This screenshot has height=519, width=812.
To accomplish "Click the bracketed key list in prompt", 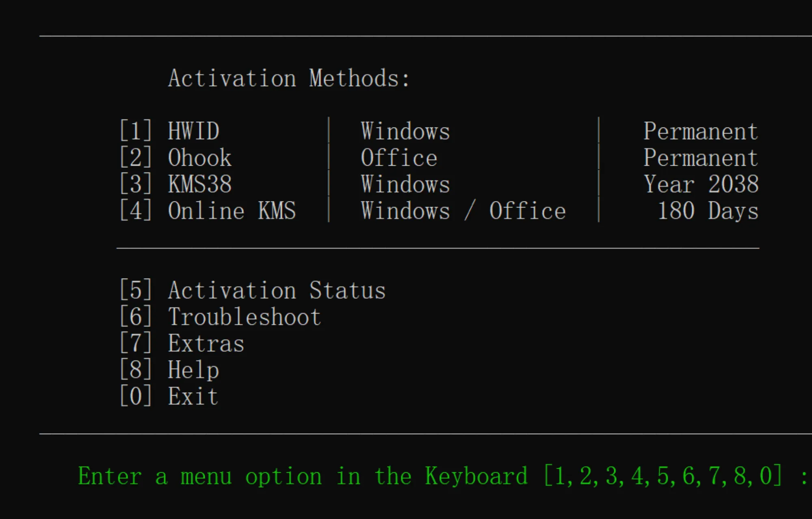I will click(x=663, y=476).
